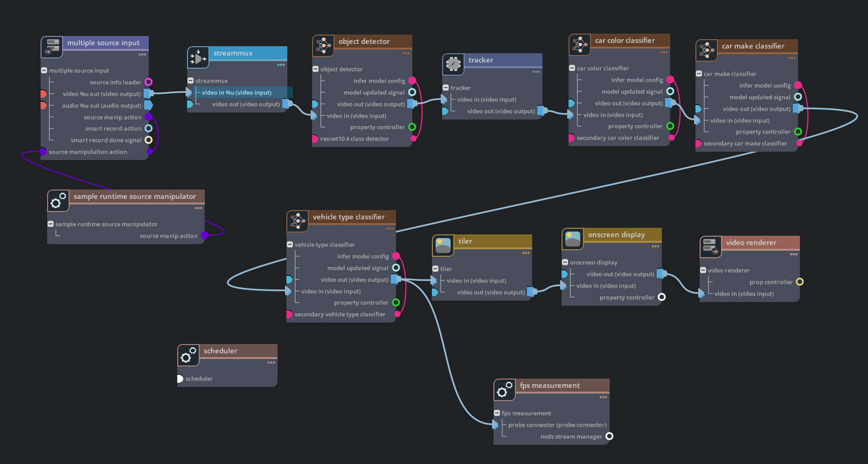Click the fps measurement node gears icon

click(505, 390)
